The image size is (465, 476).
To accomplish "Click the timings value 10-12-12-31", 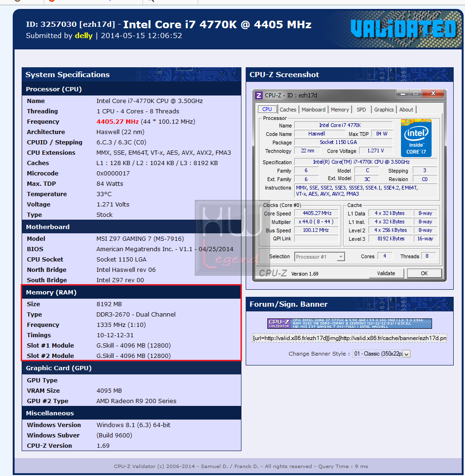I will (115, 335).
